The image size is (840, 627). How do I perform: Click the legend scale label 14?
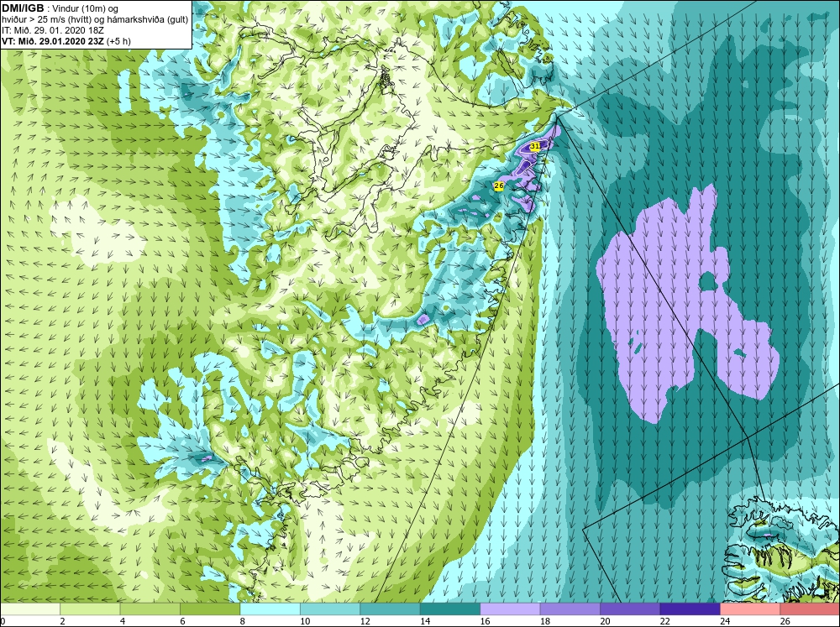click(x=425, y=622)
